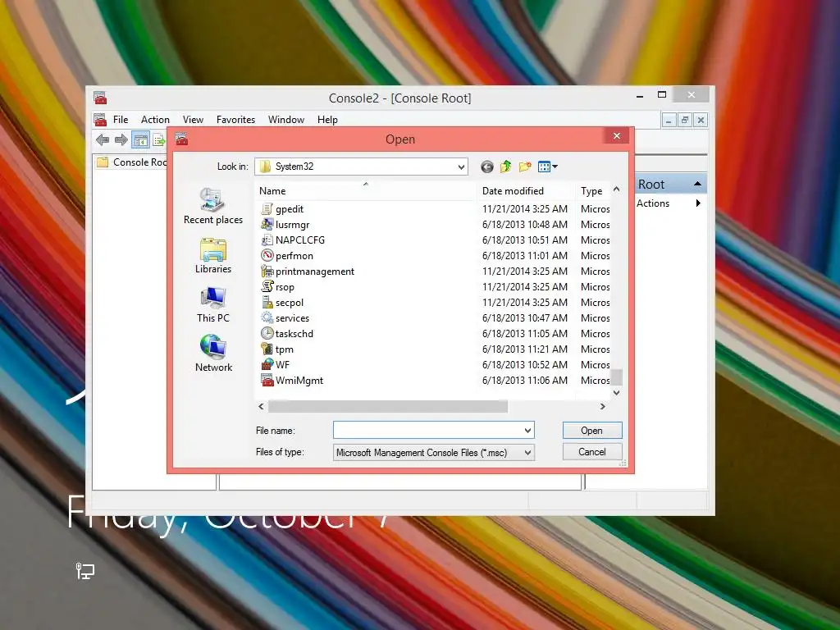Select the perfmon file icon
This screenshot has height=630, width=840.
coord(267,256)
